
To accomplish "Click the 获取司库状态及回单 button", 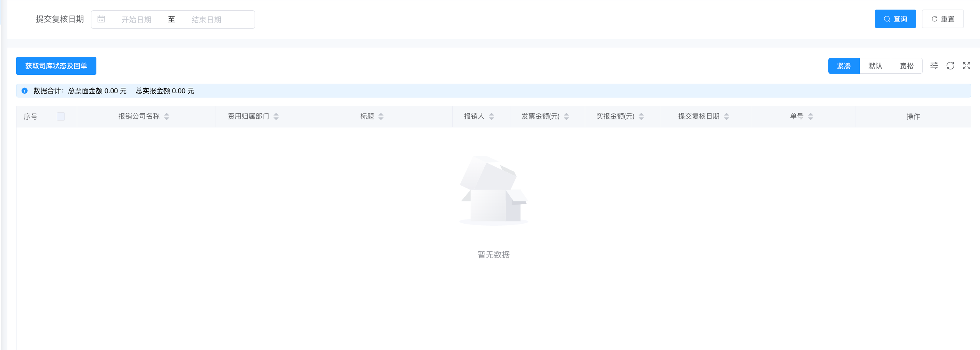I will (x=56, y=66).
